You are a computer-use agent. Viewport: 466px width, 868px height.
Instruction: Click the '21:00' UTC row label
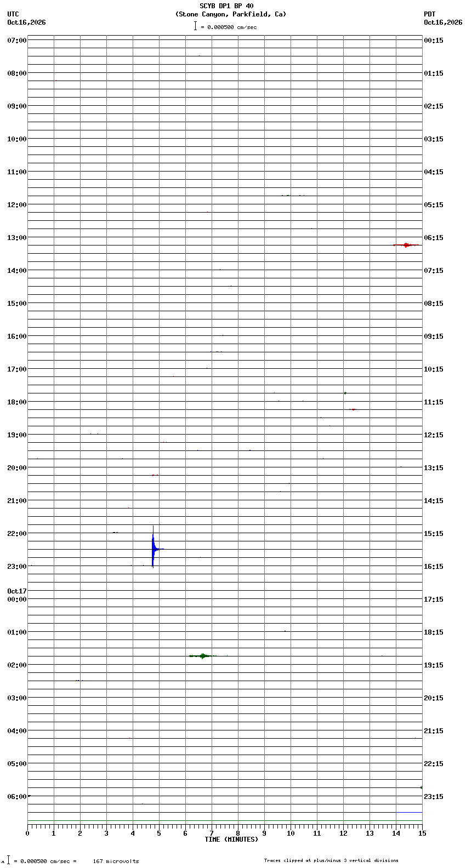16,501
